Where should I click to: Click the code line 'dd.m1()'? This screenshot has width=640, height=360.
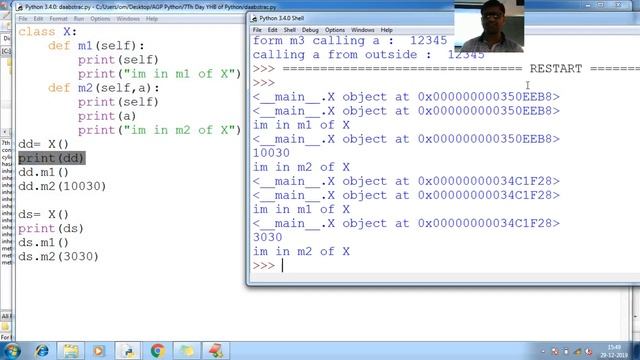[43, 172]
